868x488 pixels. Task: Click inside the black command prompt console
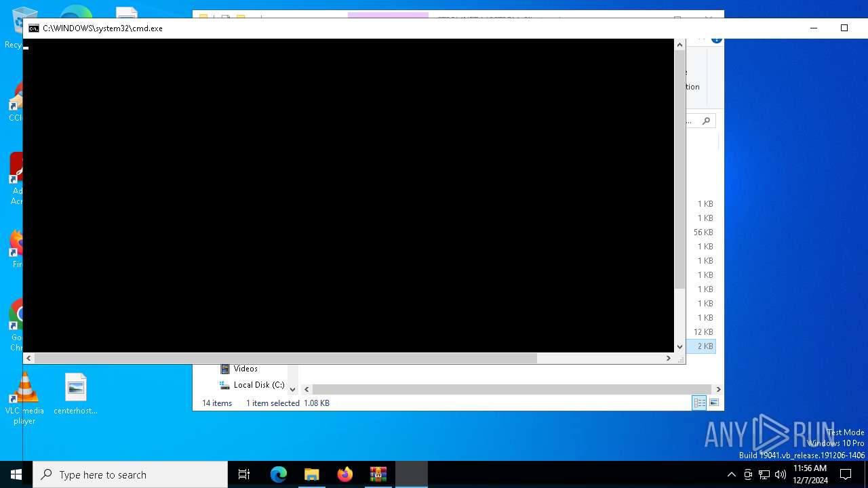click(x=349, y=196)
